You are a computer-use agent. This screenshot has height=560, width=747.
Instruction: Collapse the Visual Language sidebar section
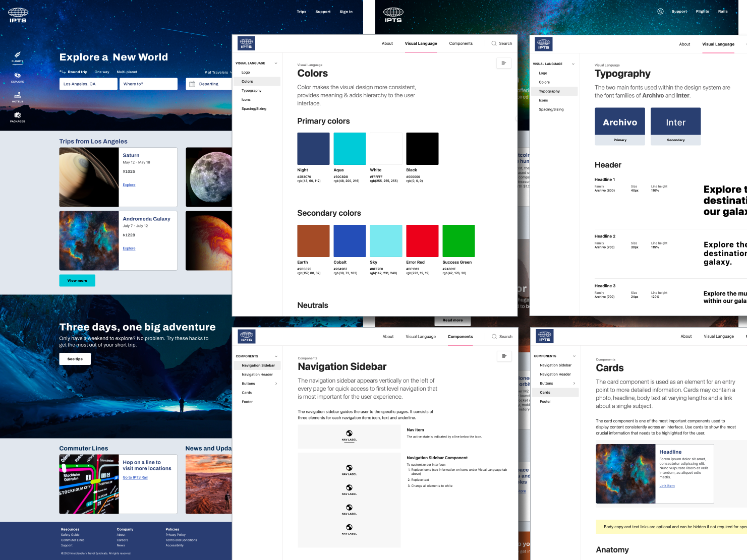[x=275, y=63]
